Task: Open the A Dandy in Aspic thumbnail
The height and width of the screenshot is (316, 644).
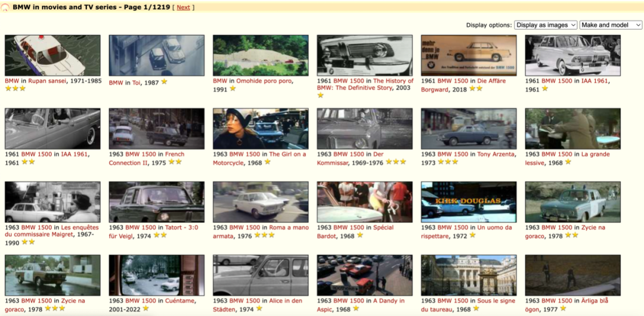Action: tap(365, 275)
